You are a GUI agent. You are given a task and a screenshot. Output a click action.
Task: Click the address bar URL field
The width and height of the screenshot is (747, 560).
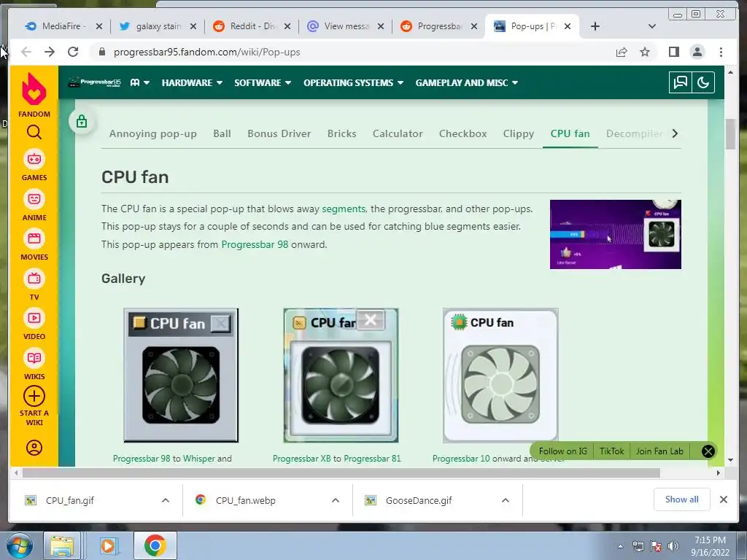[x=349, y=52]
